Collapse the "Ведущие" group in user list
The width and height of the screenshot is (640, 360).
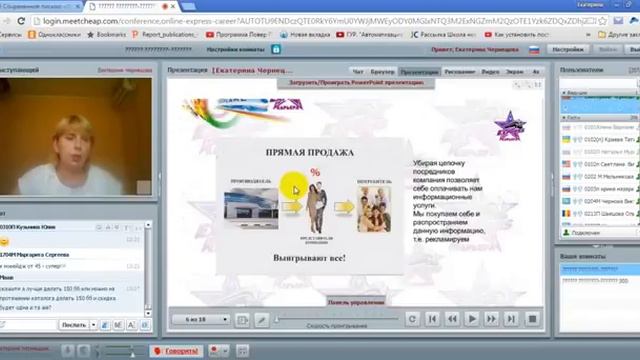pyautogui.click(x=564, y=93)
